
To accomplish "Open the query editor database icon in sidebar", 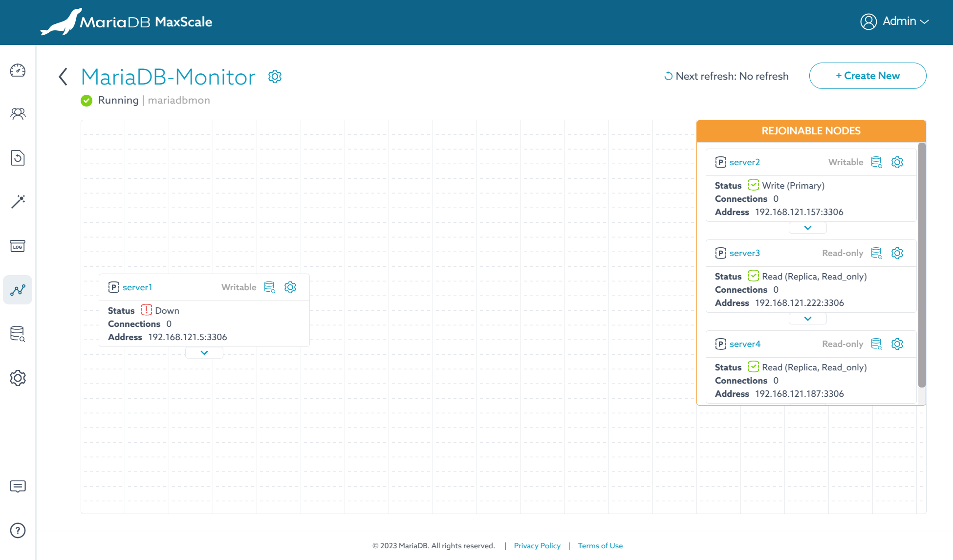I will tap(18, 334).
